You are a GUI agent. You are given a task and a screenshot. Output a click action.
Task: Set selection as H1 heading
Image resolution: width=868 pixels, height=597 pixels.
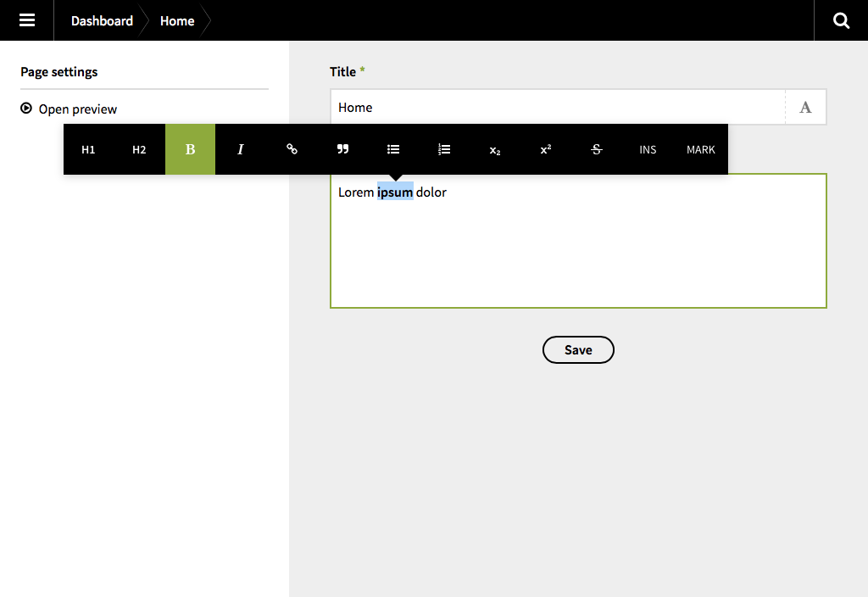click(x=88, y=149)
